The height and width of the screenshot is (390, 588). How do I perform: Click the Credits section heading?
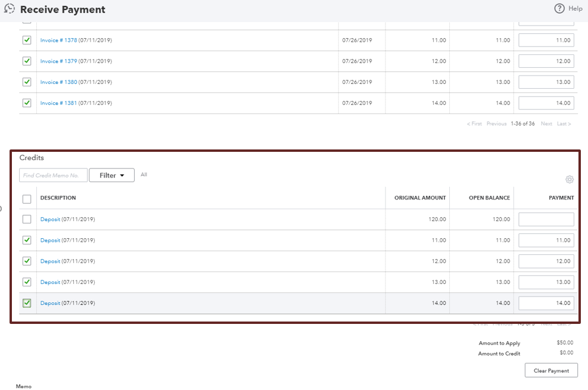coord(32,158)
